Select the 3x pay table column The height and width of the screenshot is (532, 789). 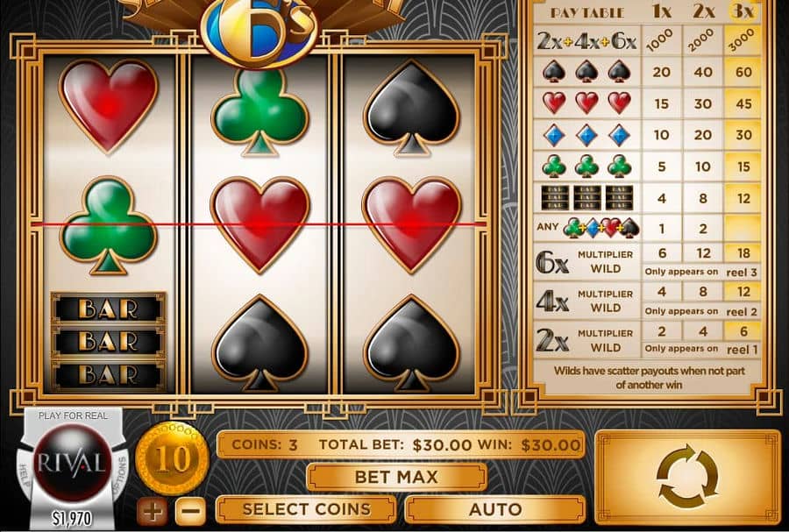click(743, 11)
